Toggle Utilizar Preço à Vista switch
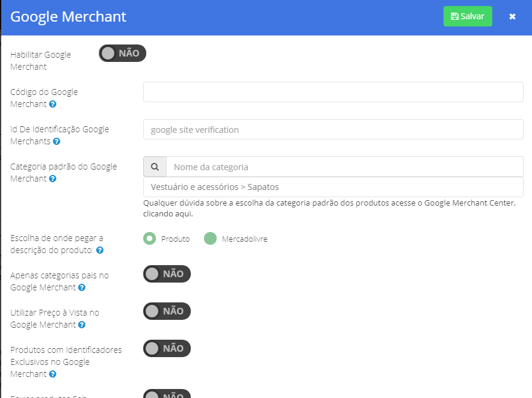Screen dimensions: 532x398 tap(167, 311)
